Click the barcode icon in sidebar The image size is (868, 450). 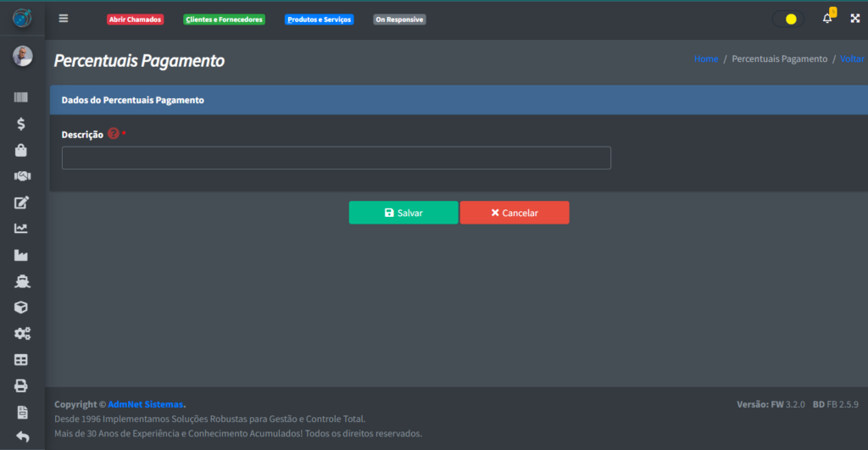click(22, 97)
